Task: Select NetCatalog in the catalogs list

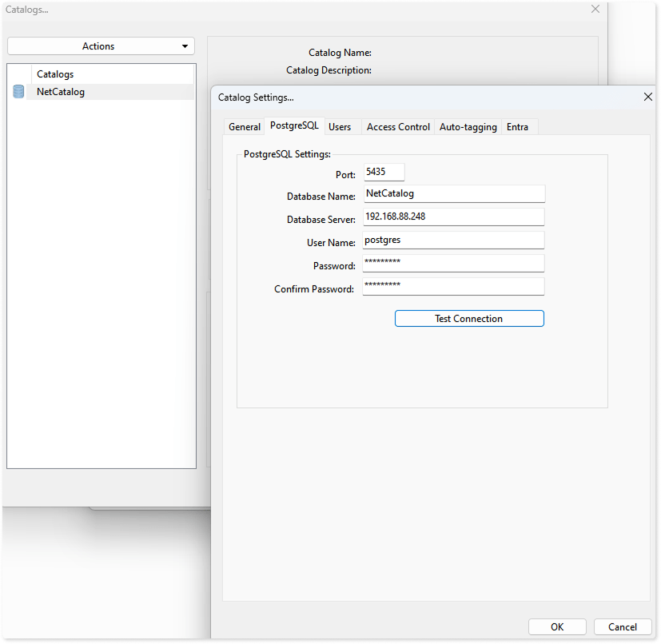Action: pyautogui.click(x=110, y=92)
